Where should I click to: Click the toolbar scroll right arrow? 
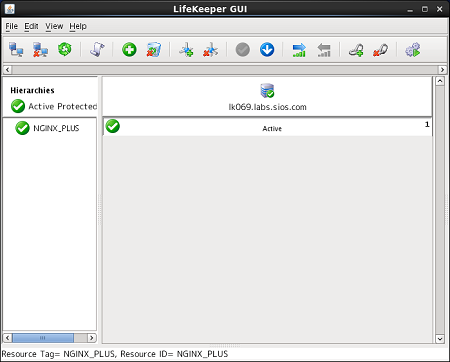coord(442,70)
